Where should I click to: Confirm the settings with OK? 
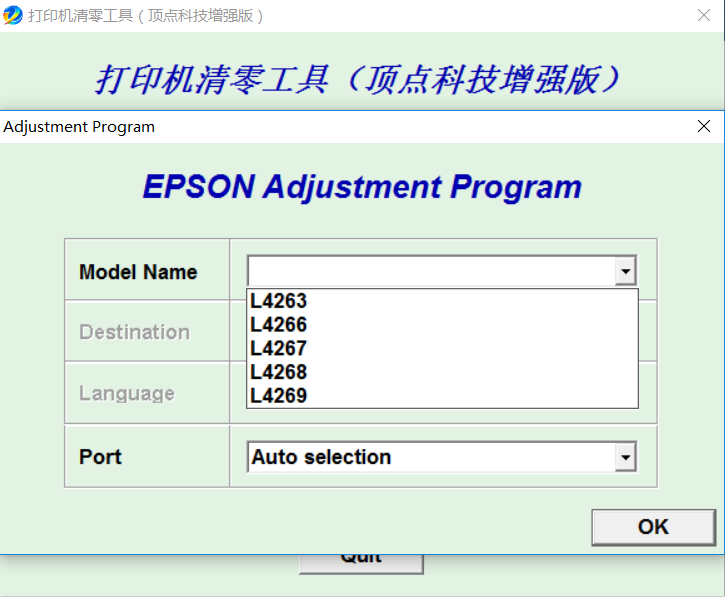pos(653,527)
